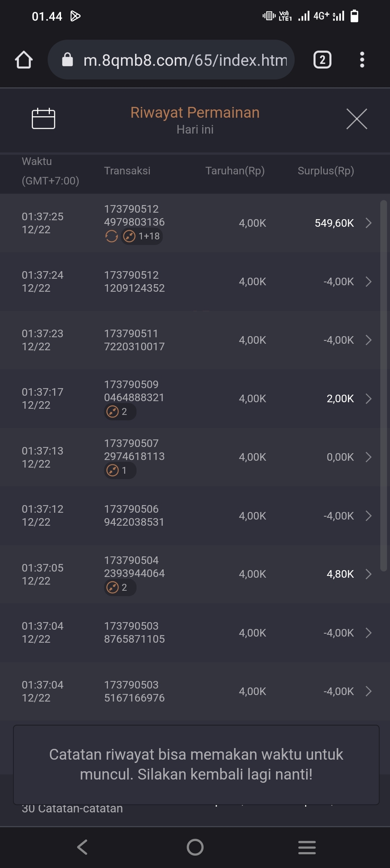This screenshot has height=868, width=390.
Task: Expand details of the 0,00K surplus row
Action: pos(368,457)
